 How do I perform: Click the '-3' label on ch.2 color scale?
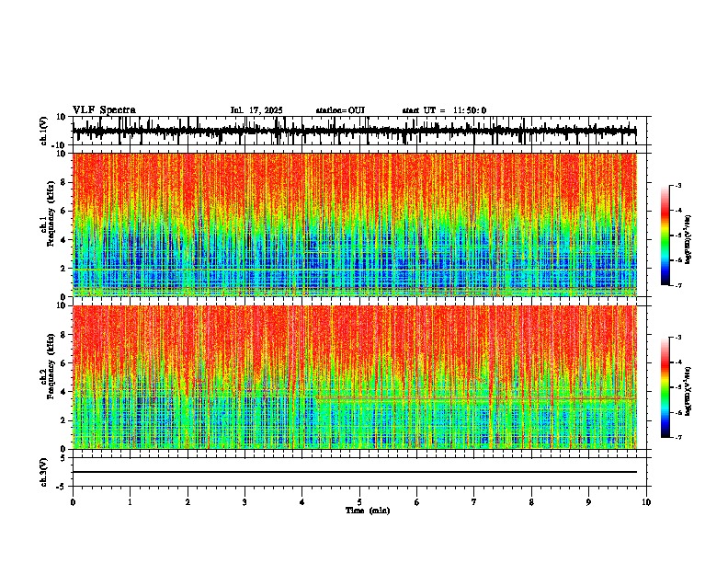click(677, 338)
